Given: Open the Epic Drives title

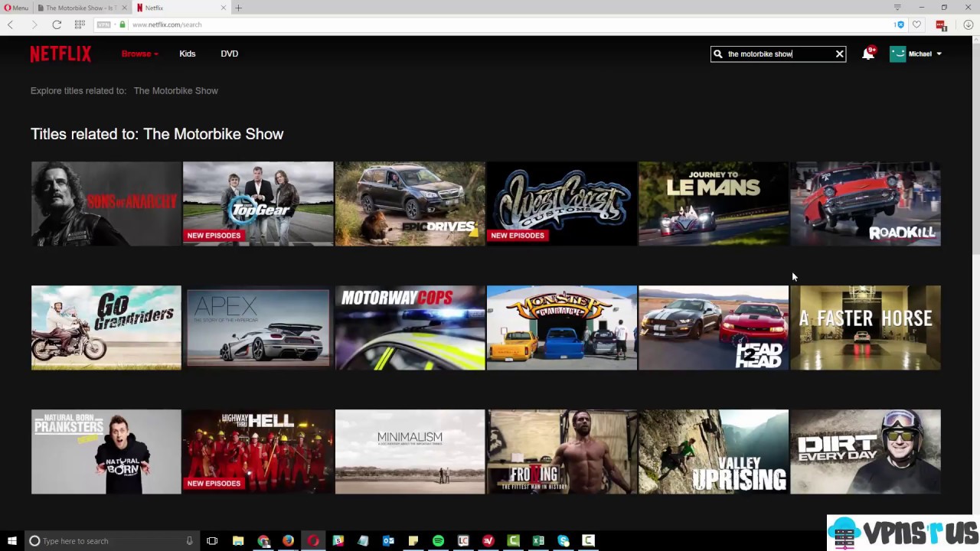Looking at the screenshot, I should [x=410, y=204].
